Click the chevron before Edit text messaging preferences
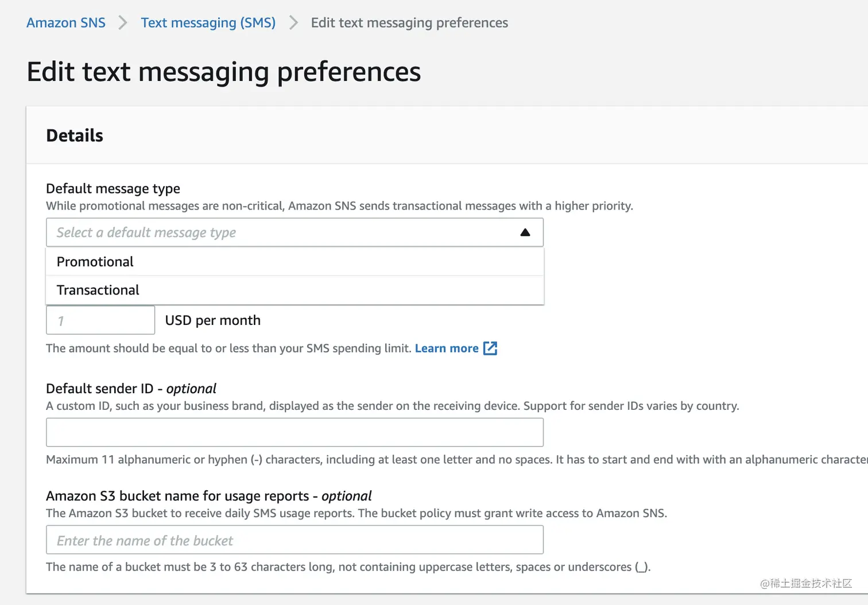868x605 pixels. 293,22
